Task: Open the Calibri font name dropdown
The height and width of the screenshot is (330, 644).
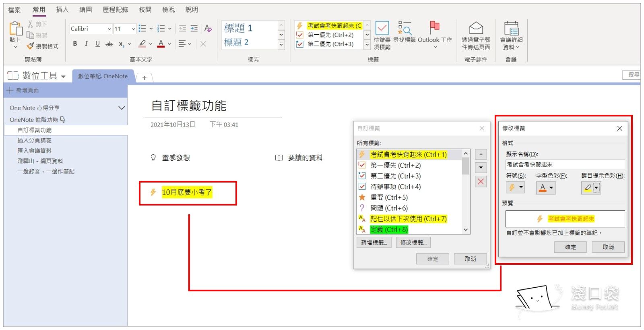Action: (x=109, y=29)
